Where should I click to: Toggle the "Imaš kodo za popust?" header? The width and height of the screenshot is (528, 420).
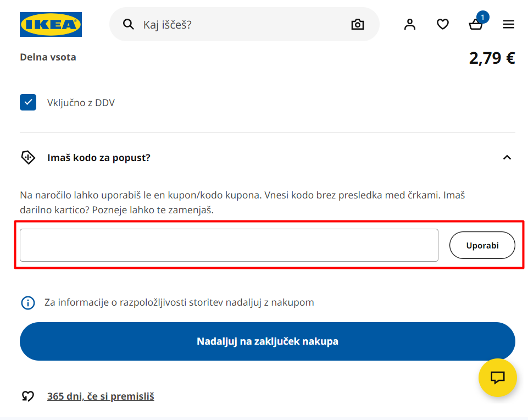click(x=99, y=158)
